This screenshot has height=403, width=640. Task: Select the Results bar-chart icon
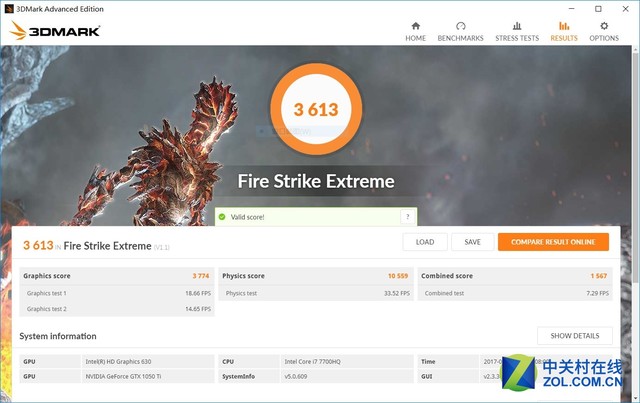pos(564,26)
